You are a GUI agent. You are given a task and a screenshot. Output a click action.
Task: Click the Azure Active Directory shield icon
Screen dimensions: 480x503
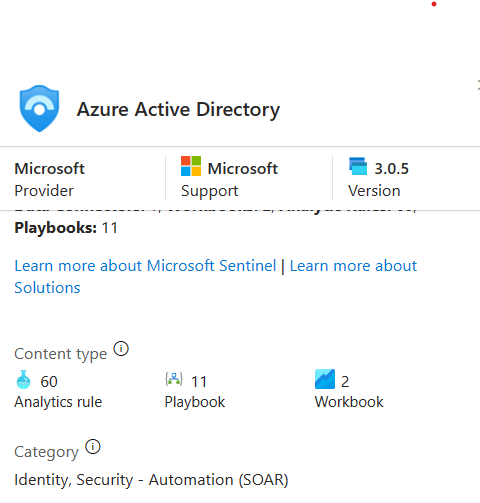coord(39,108)
